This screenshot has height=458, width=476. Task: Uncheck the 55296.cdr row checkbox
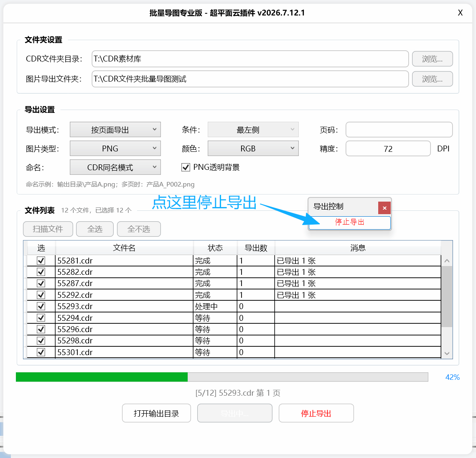tap(41, 329)
